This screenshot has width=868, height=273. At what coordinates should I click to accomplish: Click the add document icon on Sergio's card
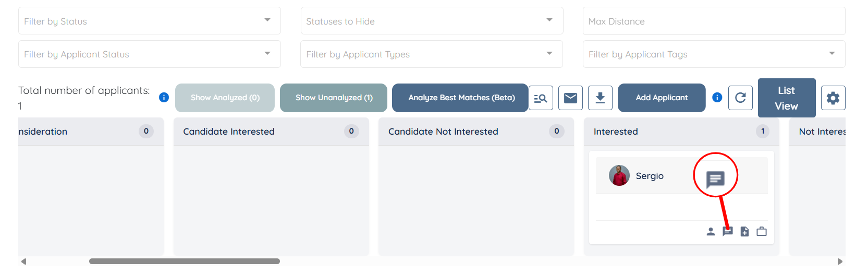click(744, 231)
